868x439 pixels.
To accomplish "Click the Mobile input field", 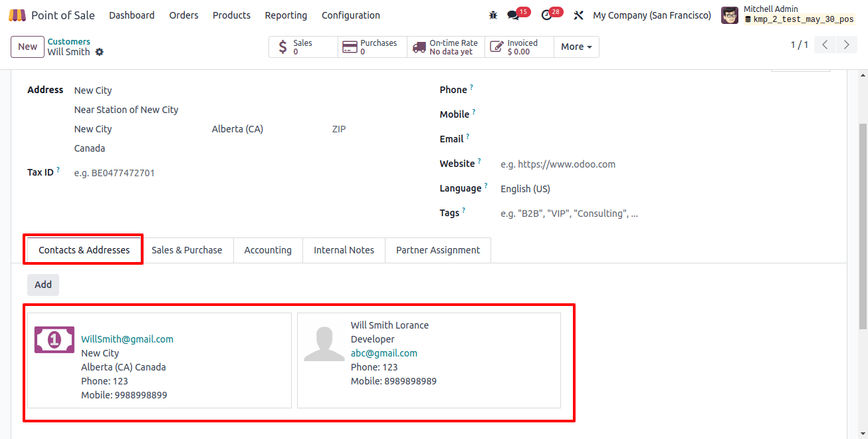I will [665, 115].
